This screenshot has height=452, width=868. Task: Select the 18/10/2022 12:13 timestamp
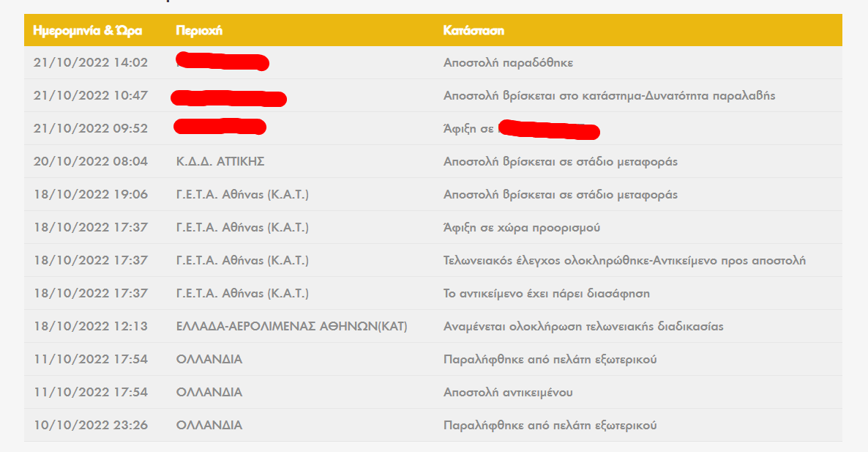pos(91,326)
